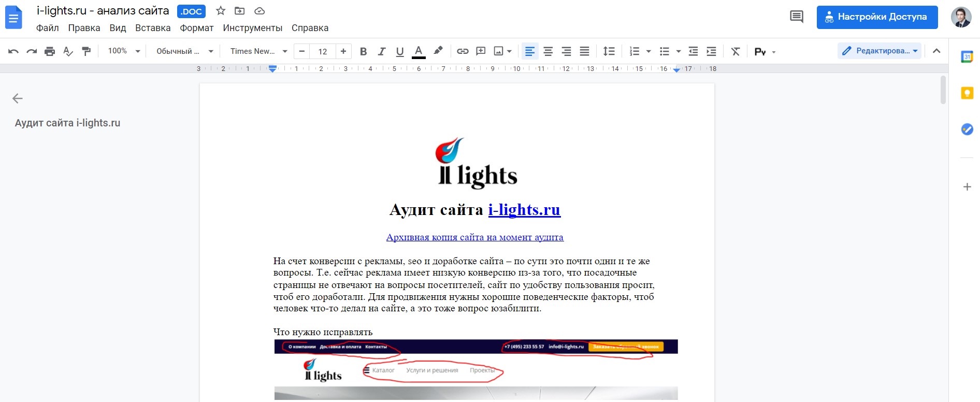Insert an image from toolbar
The image size is (980, 402).
tap(498, 51)
